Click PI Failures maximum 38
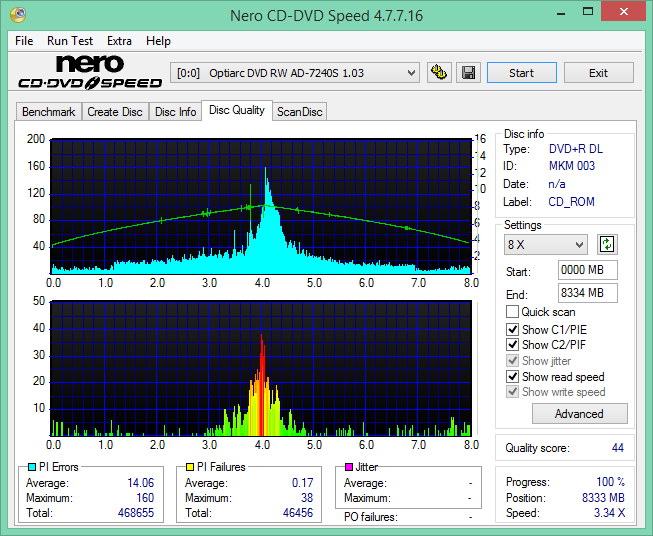This screenshot has width=653, height=536. tap(307, 498)
